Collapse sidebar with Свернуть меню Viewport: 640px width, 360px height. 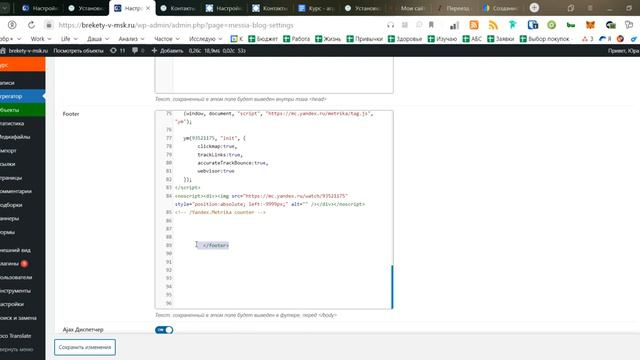tap(16, 349)
